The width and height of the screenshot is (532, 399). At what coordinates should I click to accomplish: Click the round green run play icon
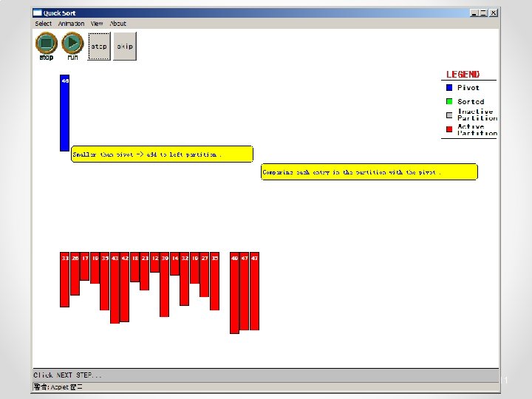pyautogui.click(x=72, y=43)
